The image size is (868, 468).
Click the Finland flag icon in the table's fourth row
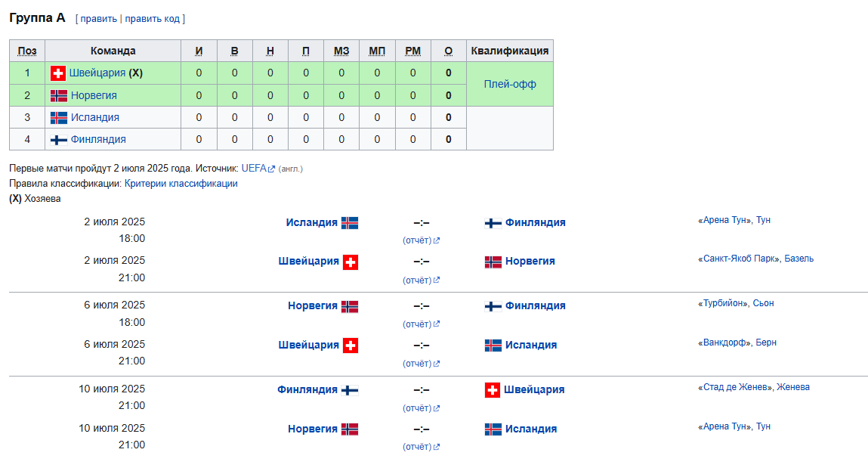59,140
